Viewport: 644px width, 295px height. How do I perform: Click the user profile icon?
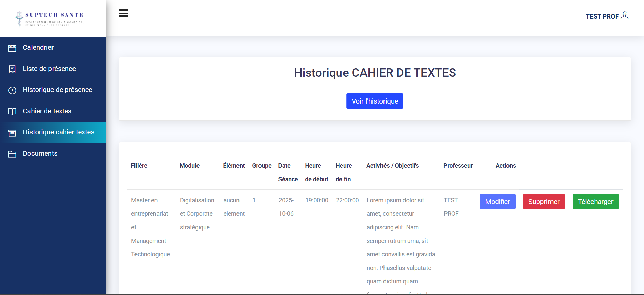click(x=624, y=16)
